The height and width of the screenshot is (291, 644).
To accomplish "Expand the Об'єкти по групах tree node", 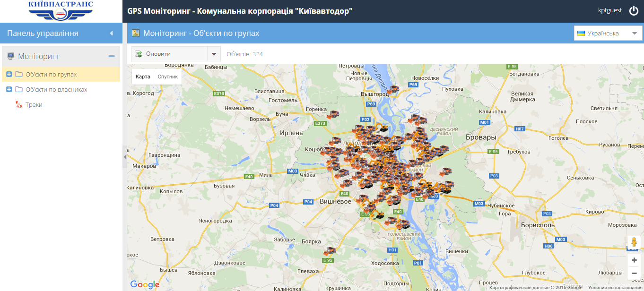I will pos(9,75).
